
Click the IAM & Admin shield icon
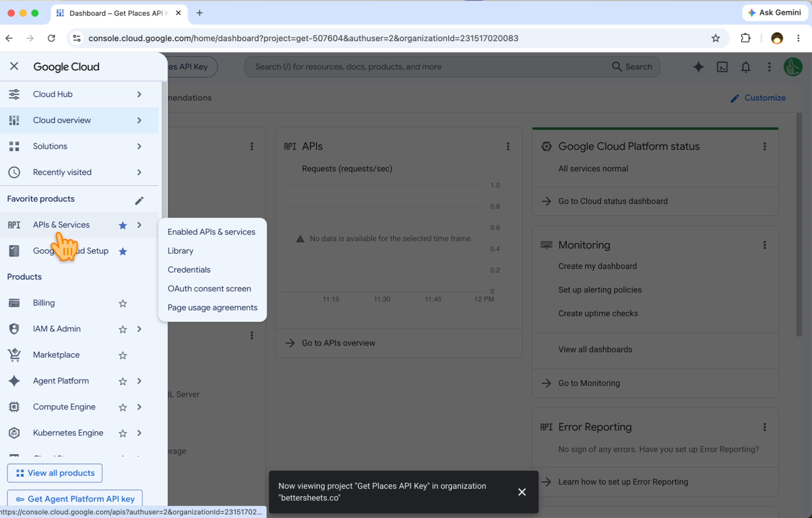[14, 329]
